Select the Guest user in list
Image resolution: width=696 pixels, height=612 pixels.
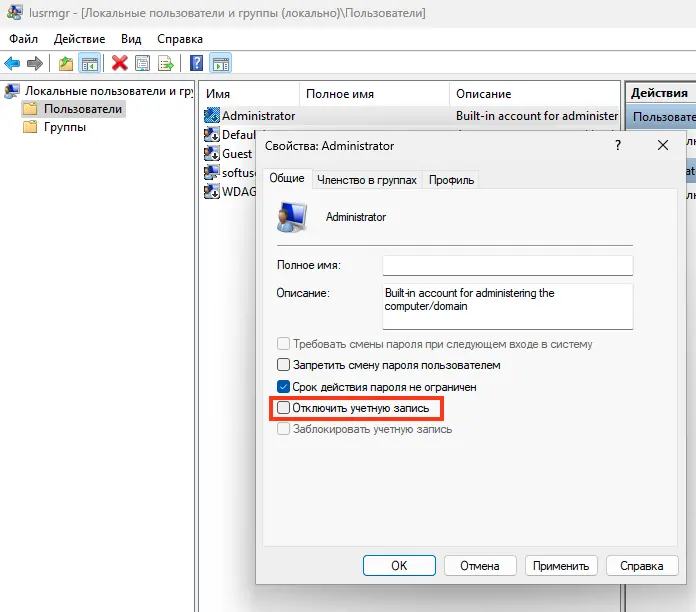[x=237, y=154]
